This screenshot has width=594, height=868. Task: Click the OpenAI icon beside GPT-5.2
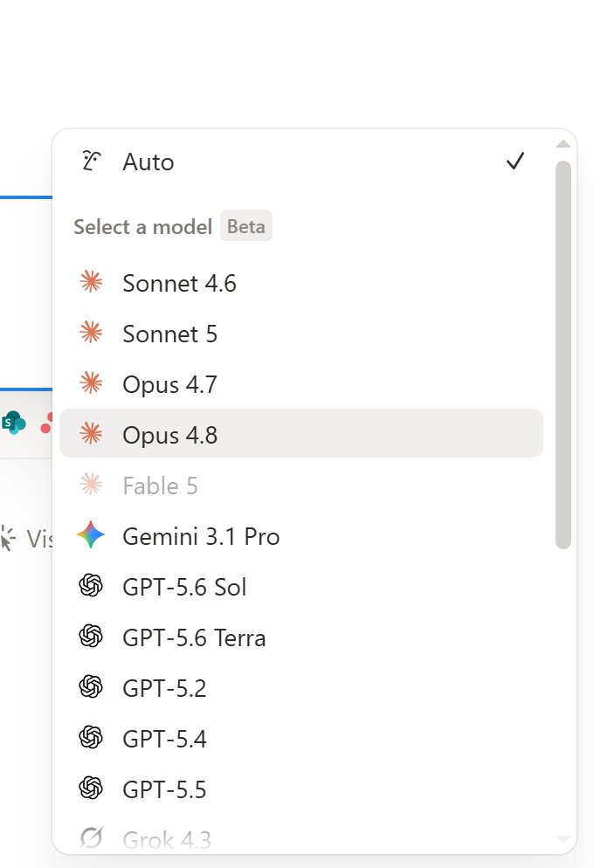tap(91, 687)
